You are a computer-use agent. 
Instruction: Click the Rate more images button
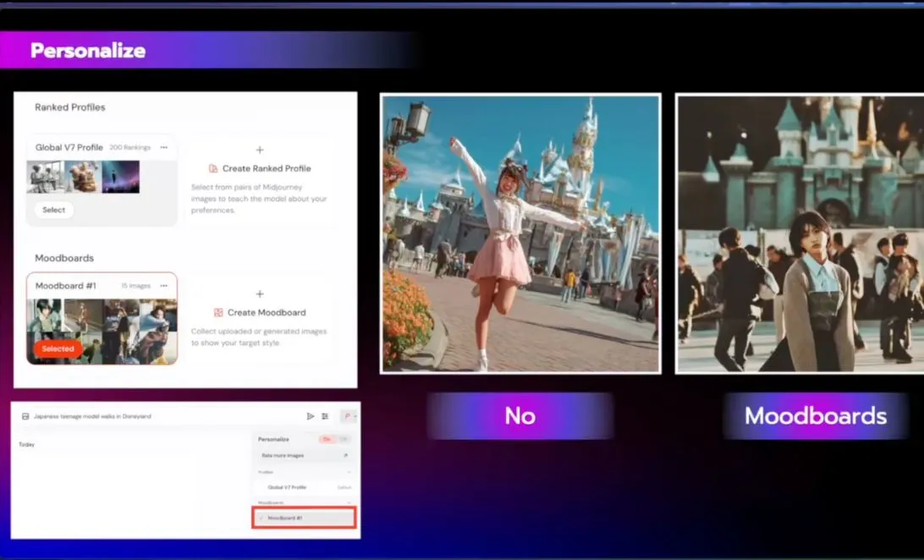[x=305, y=456]
